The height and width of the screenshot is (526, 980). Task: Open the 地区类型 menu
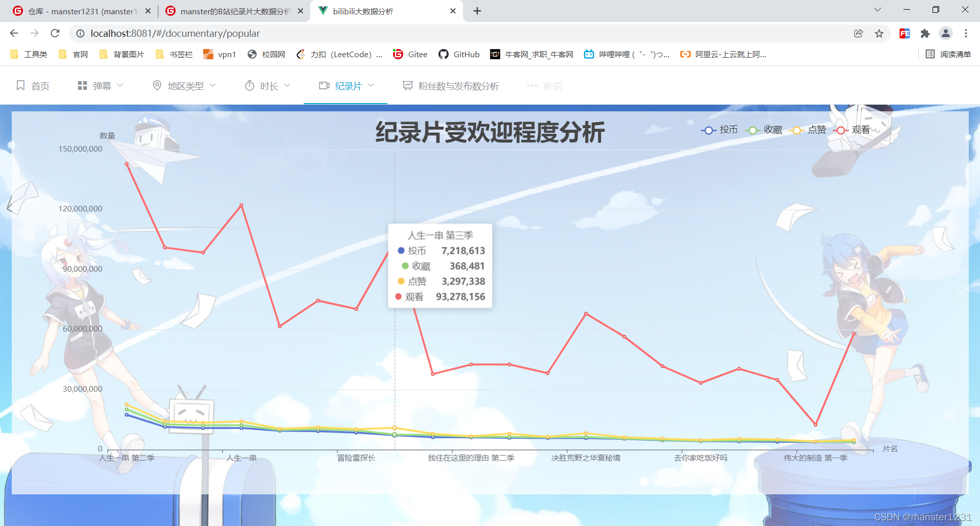(x=184, y=86)
